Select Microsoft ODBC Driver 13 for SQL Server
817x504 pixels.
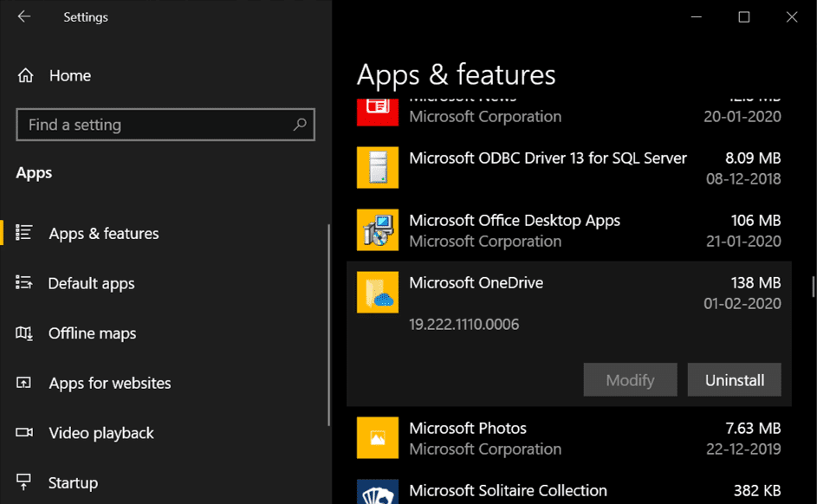[x=548, y=158]
